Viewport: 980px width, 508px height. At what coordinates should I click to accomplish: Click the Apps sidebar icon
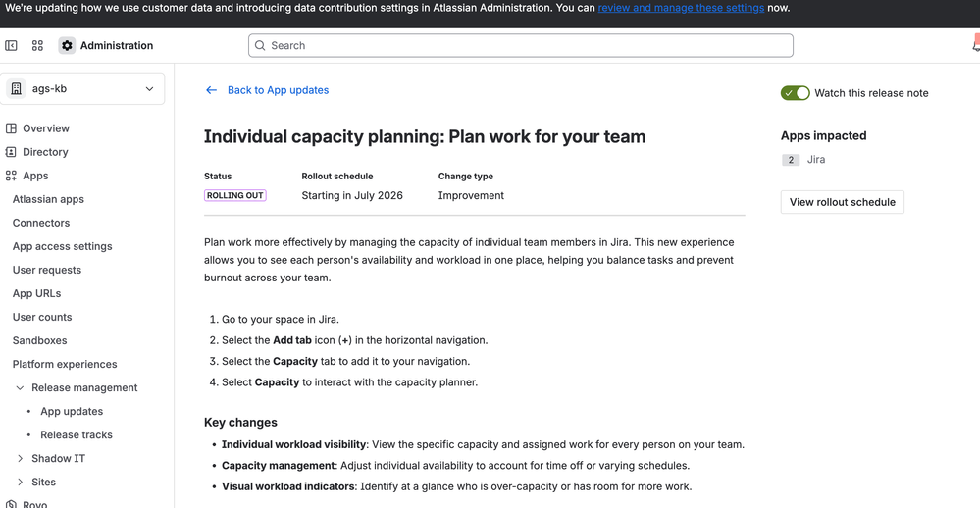tap(11, 177)
